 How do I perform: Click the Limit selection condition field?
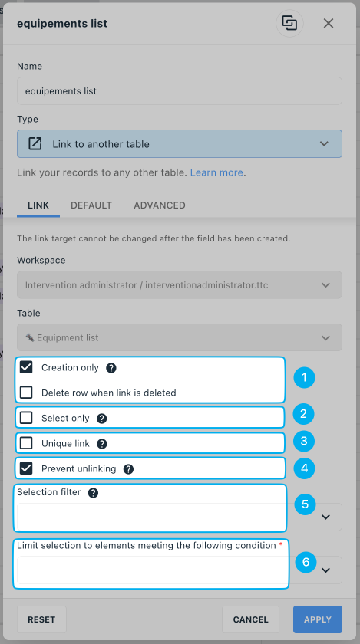click(180, 570)
